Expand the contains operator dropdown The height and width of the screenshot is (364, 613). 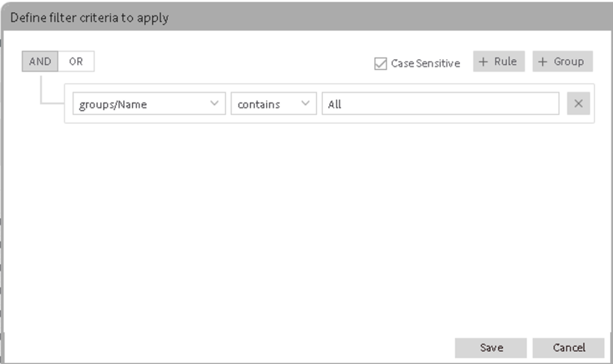pyautogui.click(x=273, y=104)
